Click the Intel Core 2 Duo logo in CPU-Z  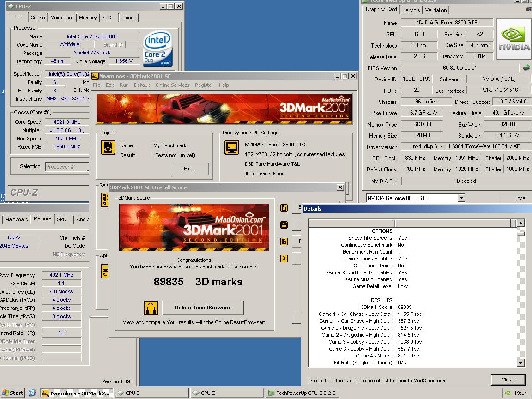click(158, 49)
